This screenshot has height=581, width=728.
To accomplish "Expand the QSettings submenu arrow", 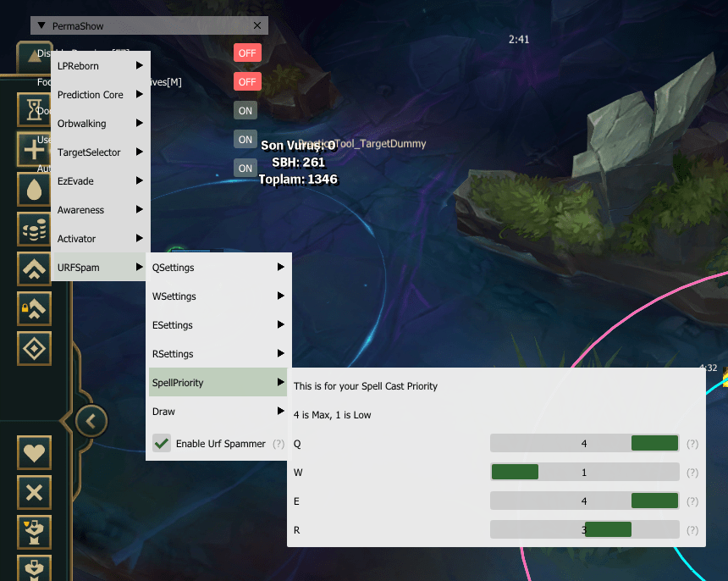I will coord(280,267).
